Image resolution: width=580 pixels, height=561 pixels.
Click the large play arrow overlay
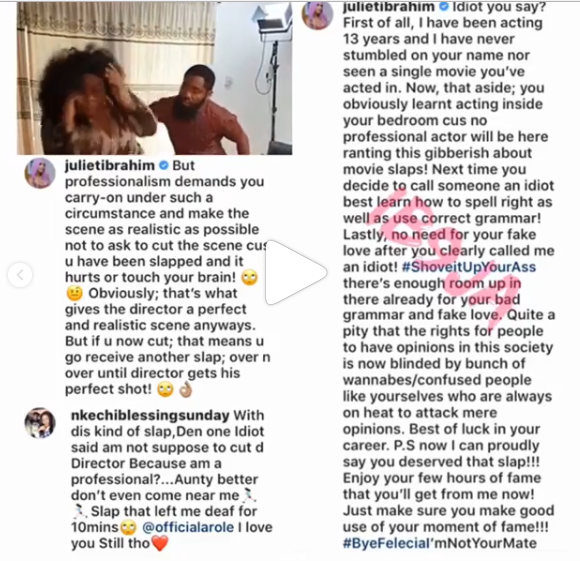click(x=296, y=273)
